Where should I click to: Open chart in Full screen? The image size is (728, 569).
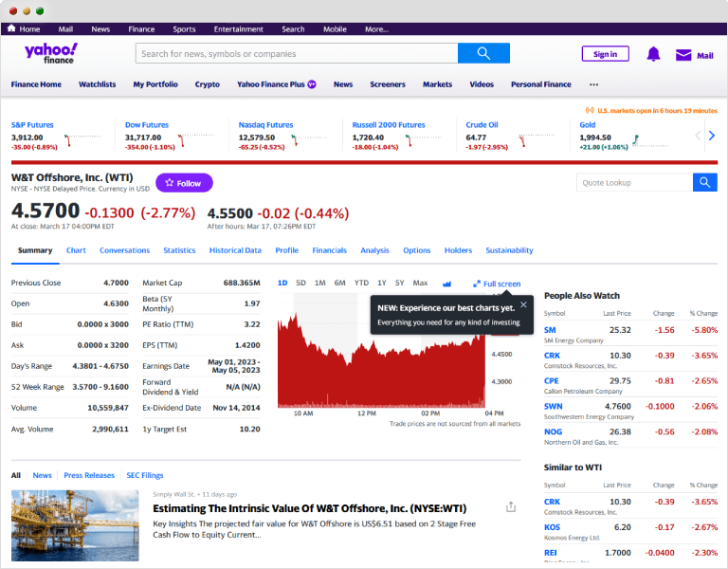(x=497, y=284)
